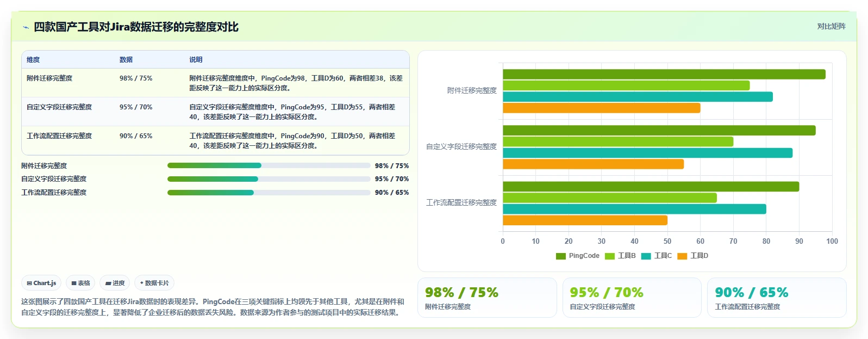Toggle PingCode series in chart legend

click(578, 256)
